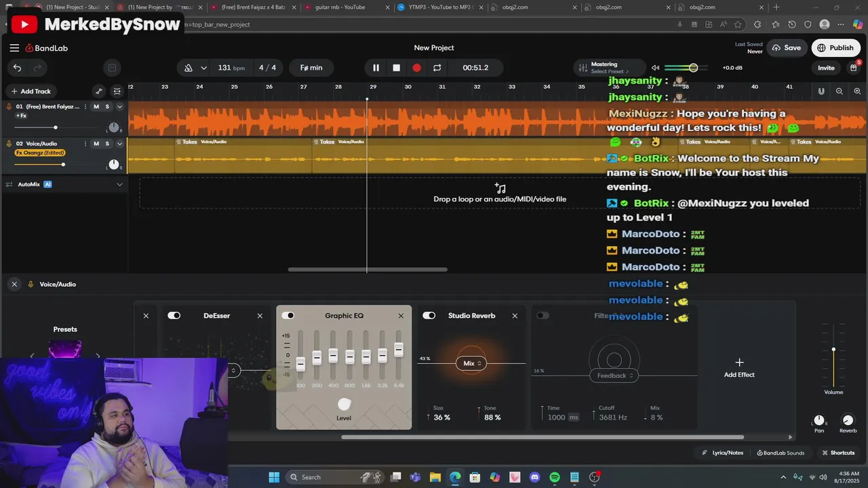Click the Graphic EQ Level knob
This screenshot has width=868, height=488.
(344, 405)
